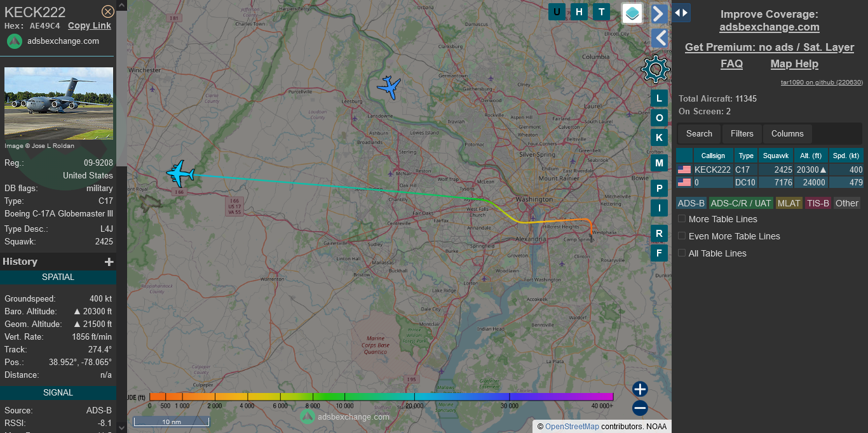Toggle the F map option button
868x433 pixels.
click(659, 253)
